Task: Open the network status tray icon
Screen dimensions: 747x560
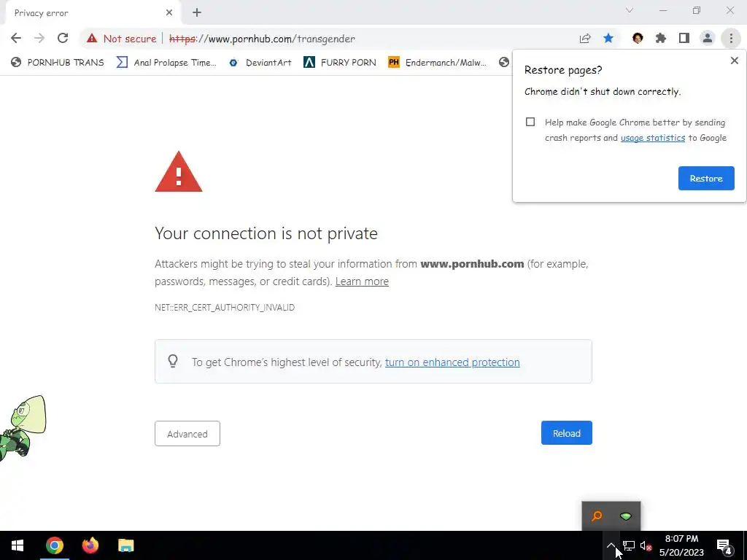Action: tap(628, 545)
